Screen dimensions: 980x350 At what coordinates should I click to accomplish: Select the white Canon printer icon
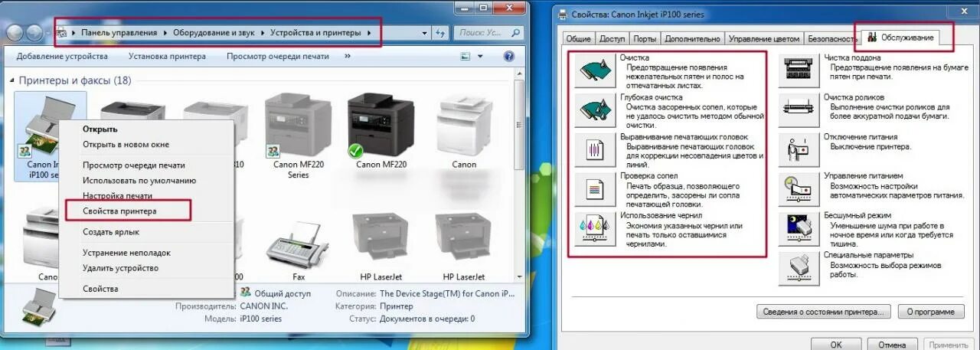[464, 127]
